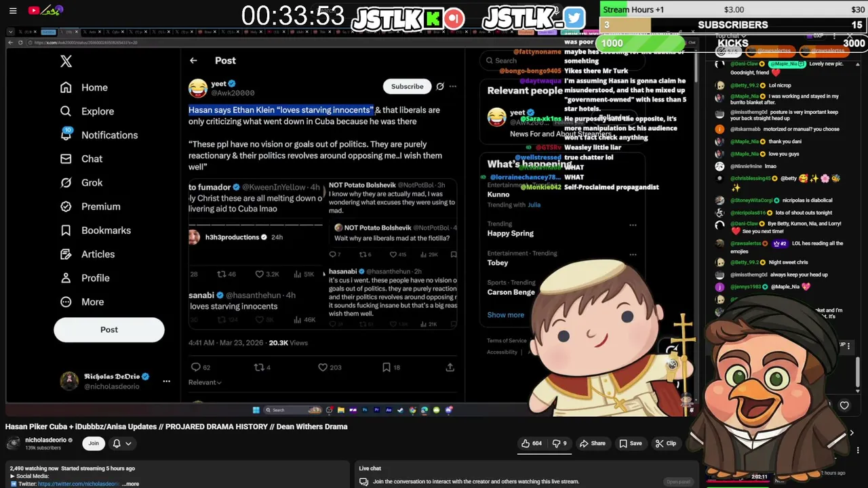Click the Share button under video

click(x=592, y=443)
